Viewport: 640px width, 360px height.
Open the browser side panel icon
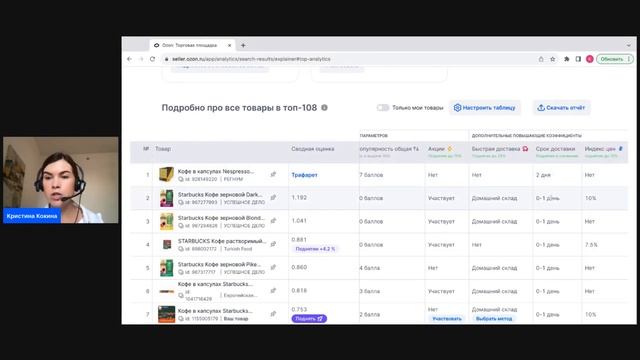tap(578, 59)
